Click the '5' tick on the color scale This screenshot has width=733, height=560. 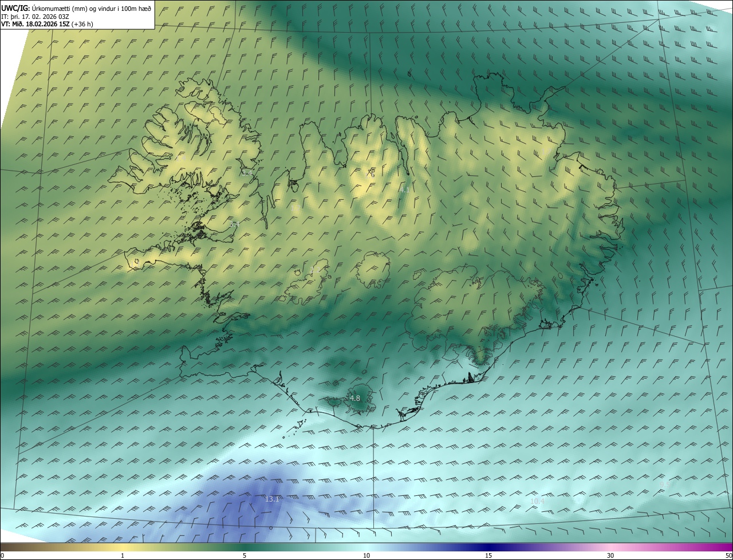click(x=245, y=555)
